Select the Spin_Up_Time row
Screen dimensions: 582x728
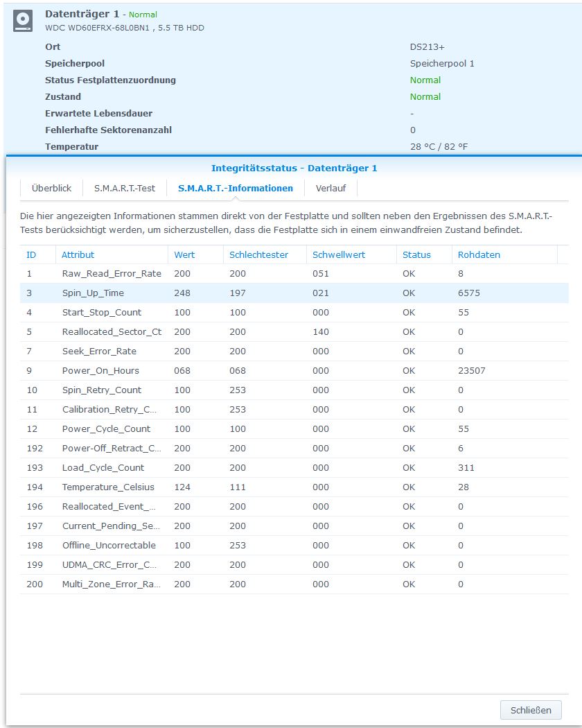(294, 293)
